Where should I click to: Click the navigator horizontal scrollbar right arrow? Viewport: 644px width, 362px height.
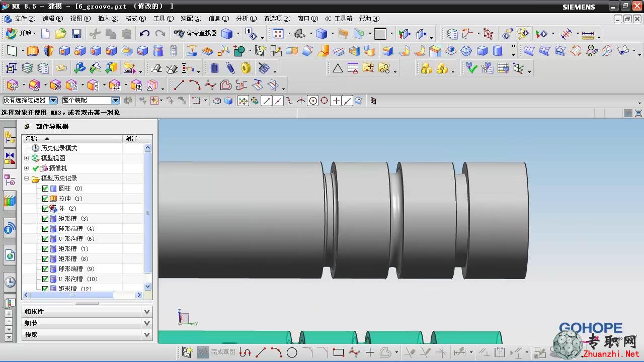click(140, 295)
